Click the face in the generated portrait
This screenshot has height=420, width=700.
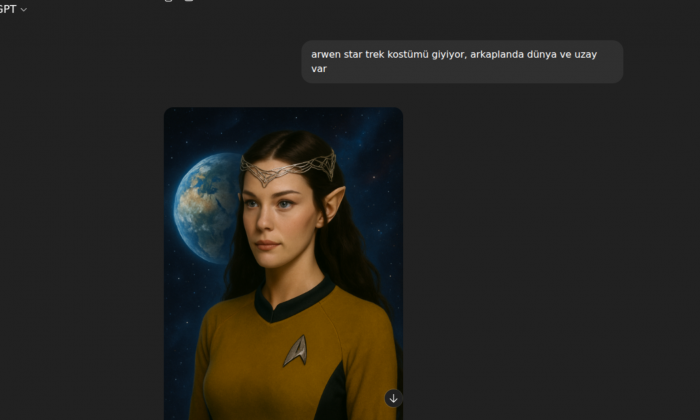(277, 219)
